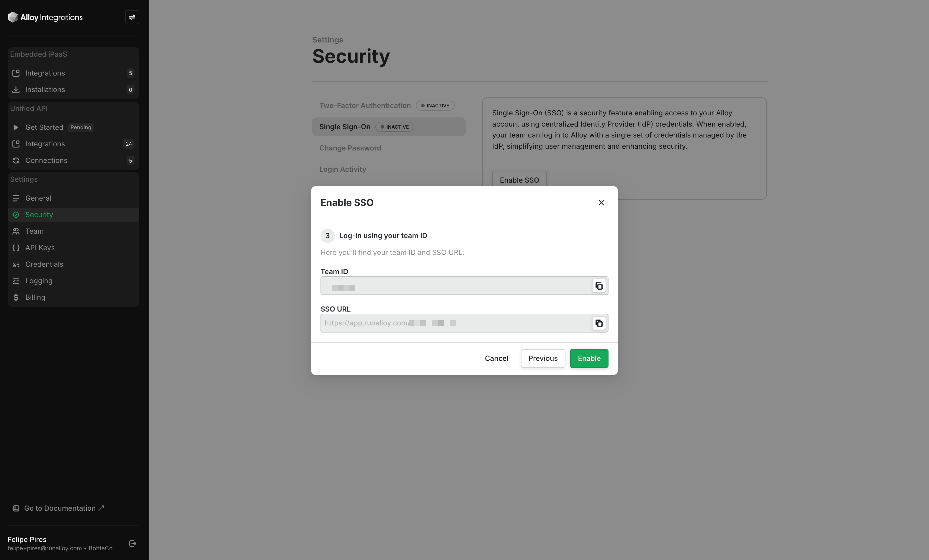Click Get Started with Pending badge
Image resolution: width=929 pixels, height=560 pixels.
[x=44, y=127]
